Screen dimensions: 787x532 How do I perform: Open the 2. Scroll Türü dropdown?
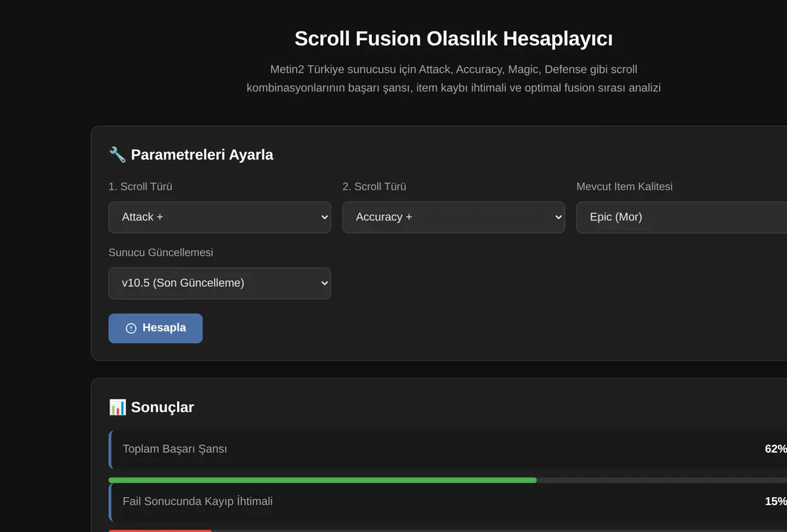click(453, 217)
